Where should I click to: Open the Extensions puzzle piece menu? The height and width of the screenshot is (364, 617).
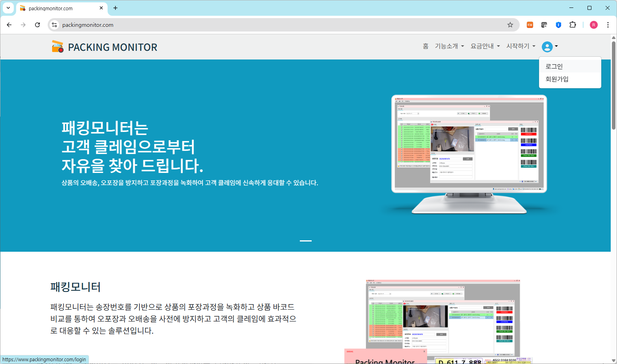572,25
